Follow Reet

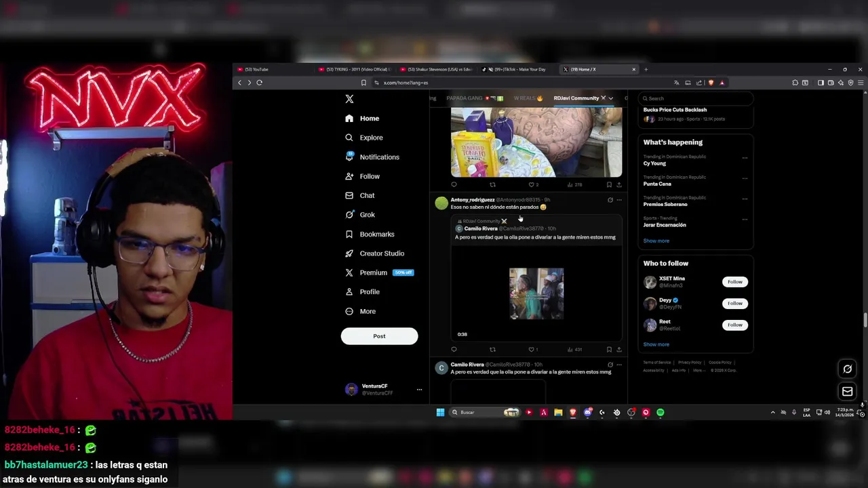tap(735, 325)
